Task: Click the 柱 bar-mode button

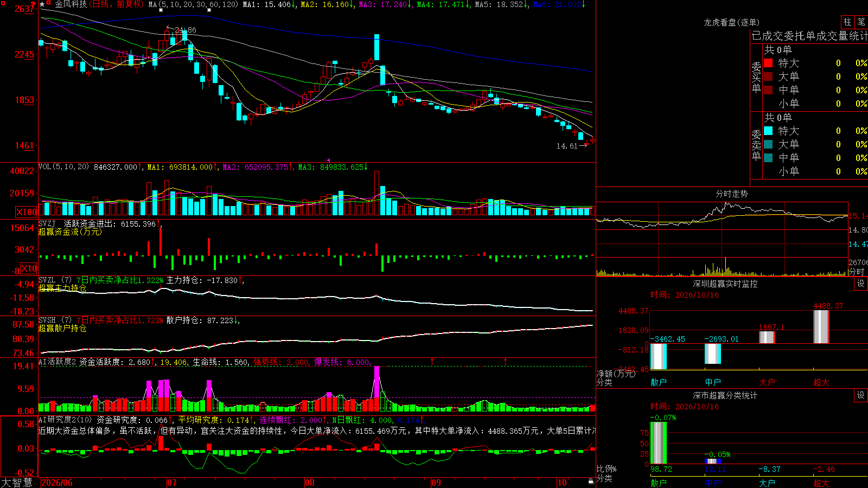Action: [x=847, y=22]
